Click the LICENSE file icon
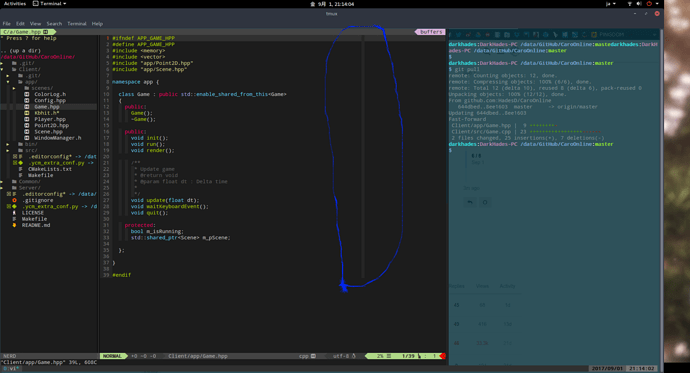This screenshot has width=690, height=373. click(15, 213)
